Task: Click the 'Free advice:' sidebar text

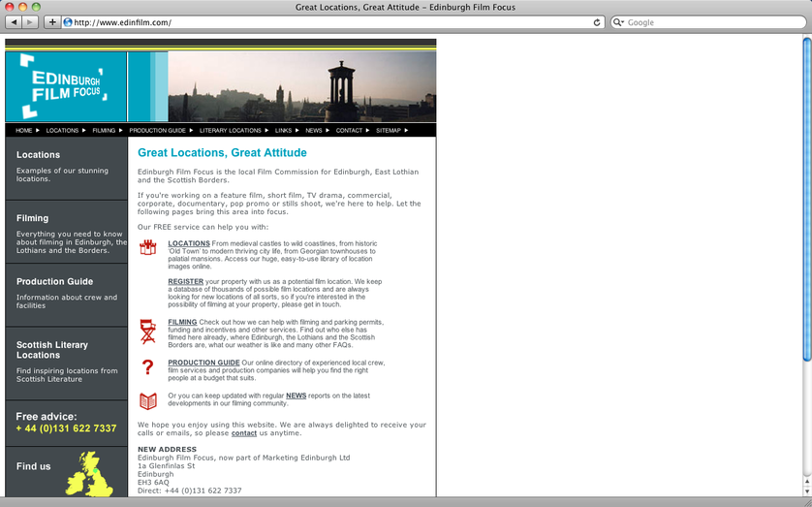Action: click(x=47, y=417)
